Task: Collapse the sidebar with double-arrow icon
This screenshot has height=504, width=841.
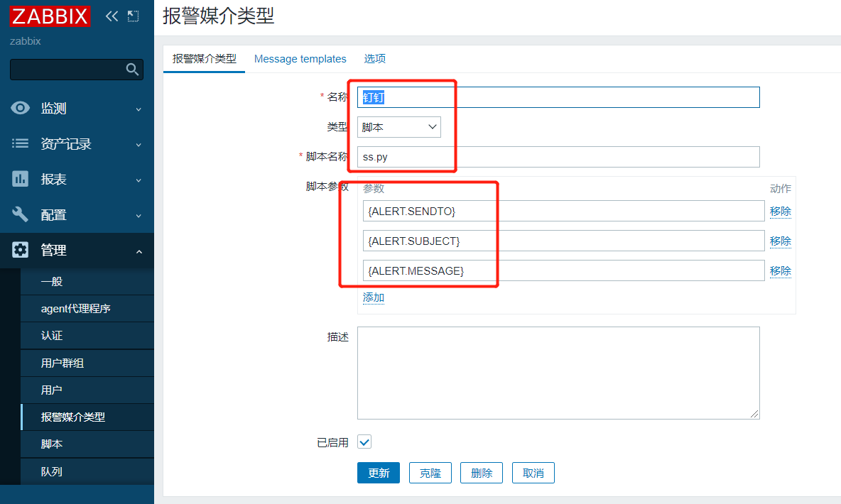Action: (x=112, y=16)
